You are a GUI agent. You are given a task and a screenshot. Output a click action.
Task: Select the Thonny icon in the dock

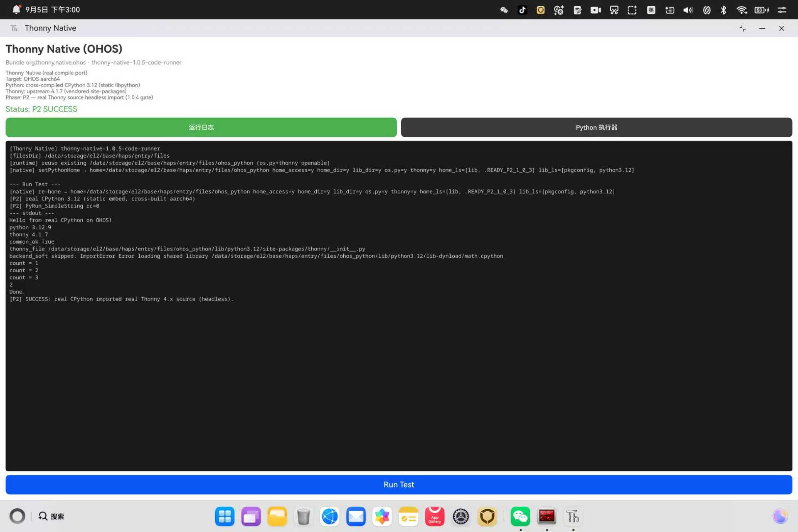click(573, 517)
